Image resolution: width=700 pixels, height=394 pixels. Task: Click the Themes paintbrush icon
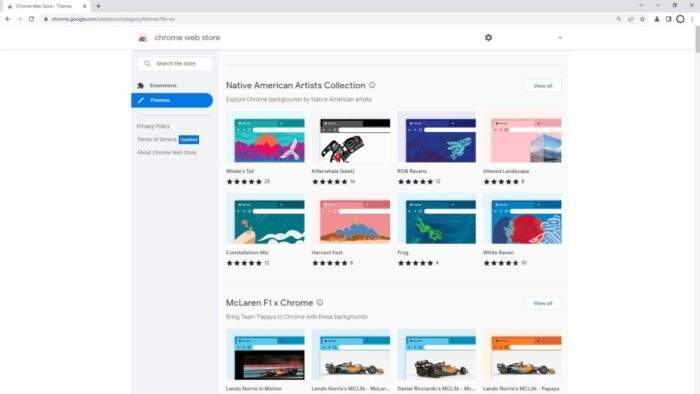141,100
